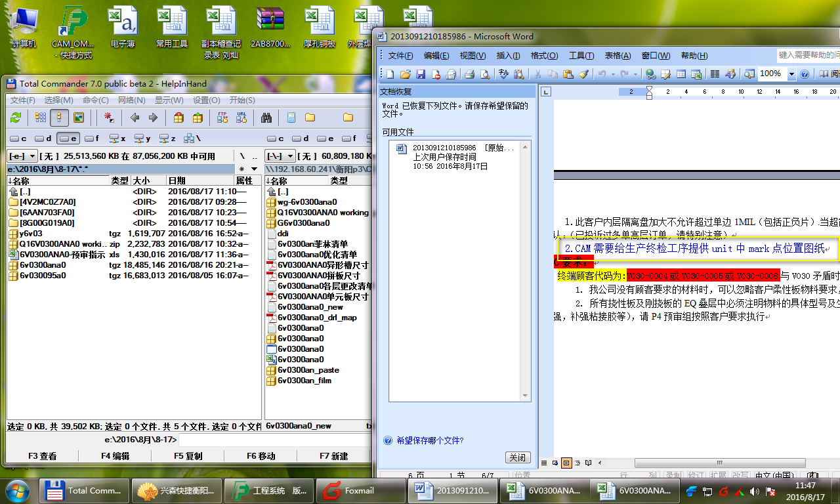Click 关闭 button in document recovery pane
The image size is (840, 504).
pos(517,457)
